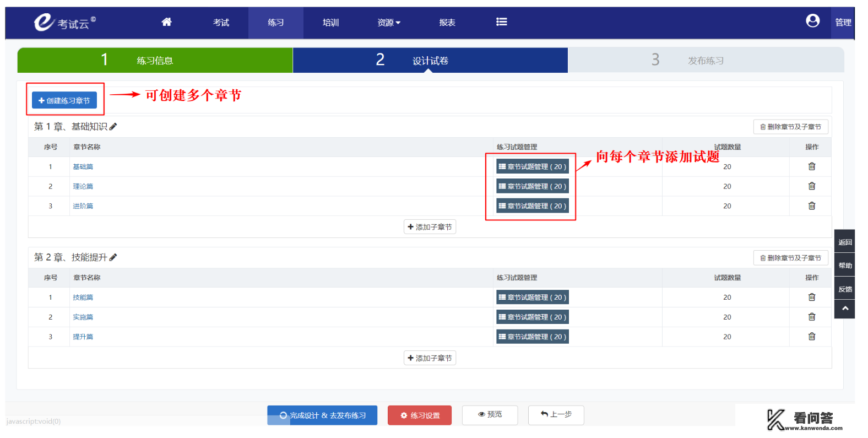Viewport: 868px width, 438px height.
Task: Go back with 上一步 button
Action: pos(556,415)
